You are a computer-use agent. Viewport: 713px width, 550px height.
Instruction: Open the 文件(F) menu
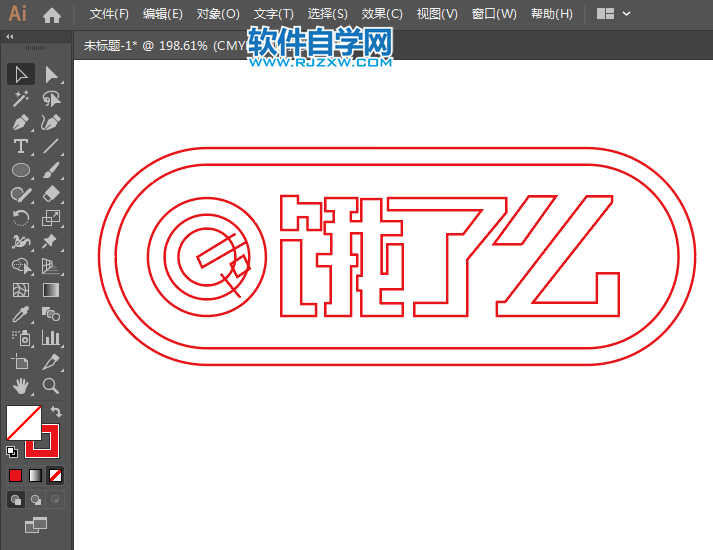tap(109, 14)
